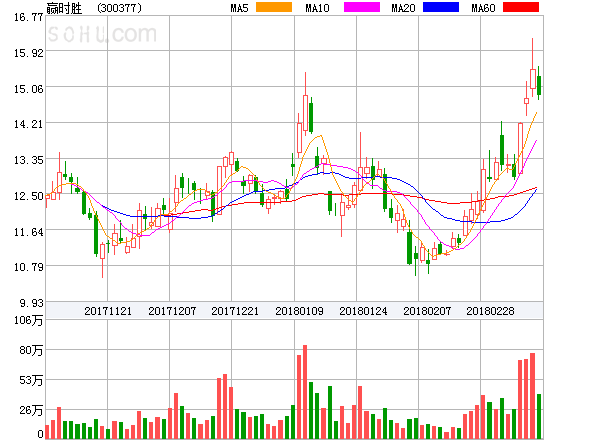The height and width of the screenshot is (440, 600).
Task: Click the 20171207 date axis label
Action: point(172,311)
